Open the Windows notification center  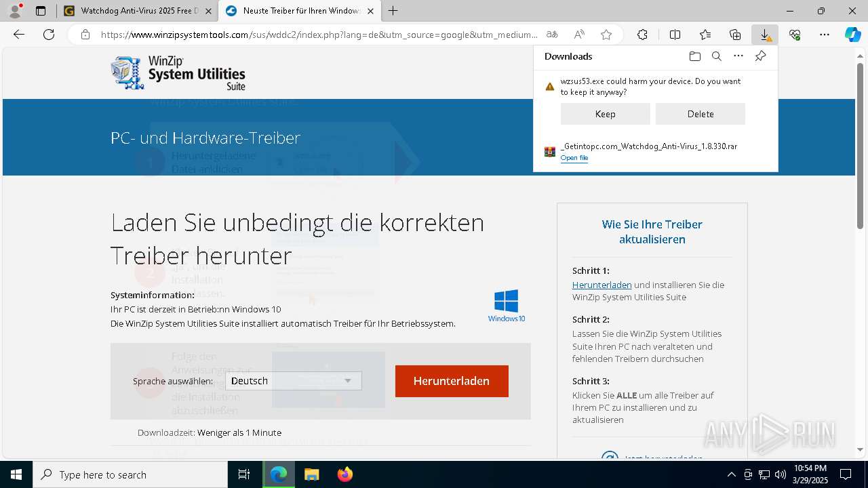point(846,474)
